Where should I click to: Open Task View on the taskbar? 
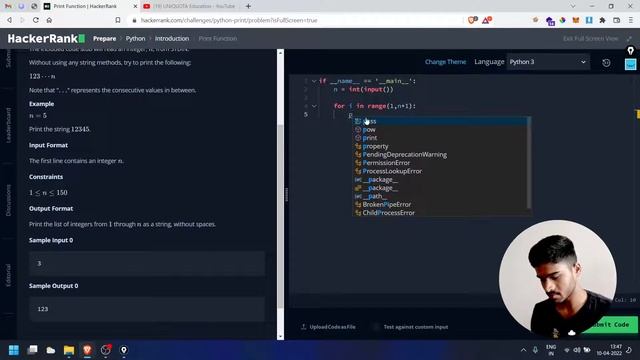click(x=32, y=350)
